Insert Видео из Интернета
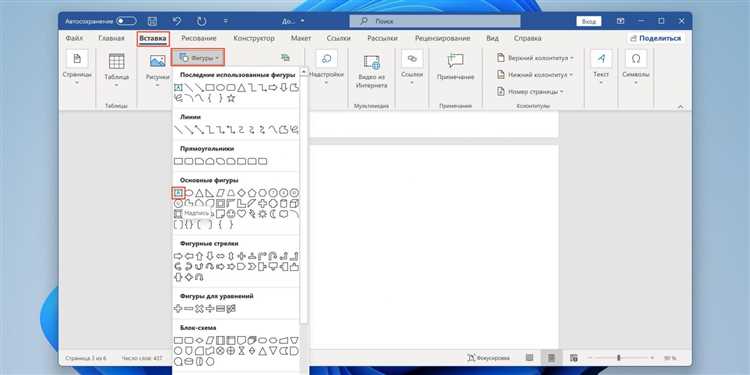The width and height of the screenshot is (750, 375). click(372, 71)
